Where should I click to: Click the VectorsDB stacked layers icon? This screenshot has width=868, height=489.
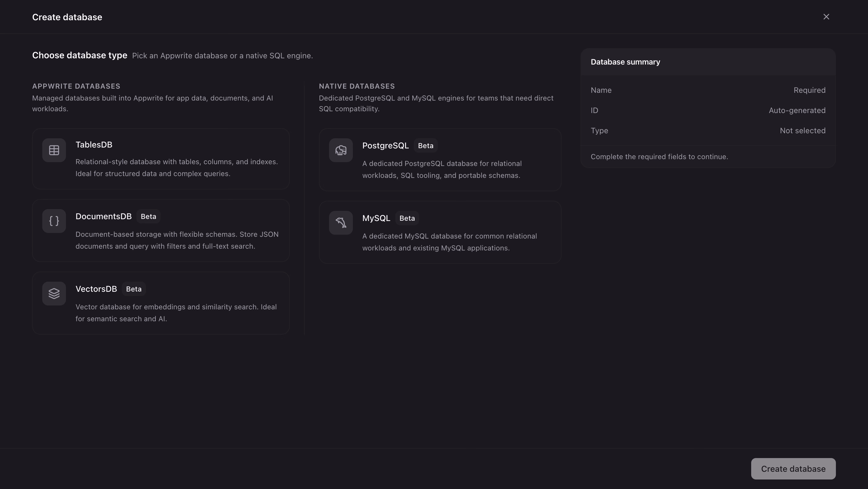pos(54,293)
